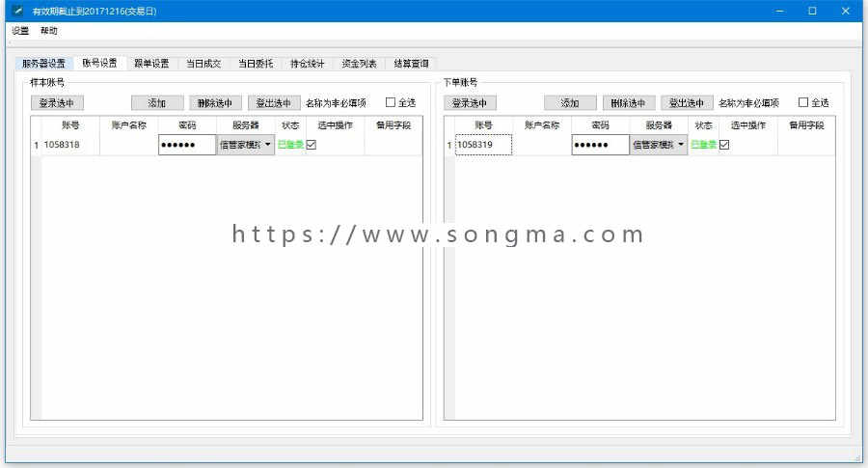Image resolution: width=868 pixels, height=468 pixels.
Task: Click 添加 in 样本账号 panel
Action: (x=157, y=103)
